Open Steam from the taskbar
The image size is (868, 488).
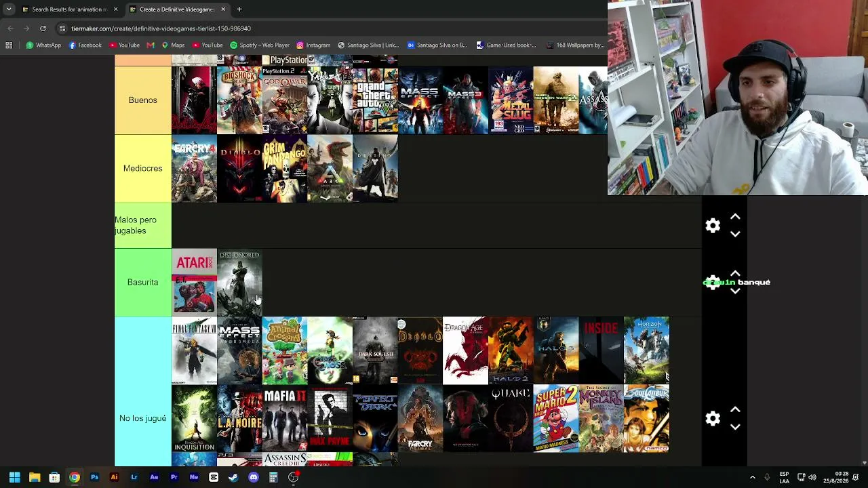pos(233,477)
